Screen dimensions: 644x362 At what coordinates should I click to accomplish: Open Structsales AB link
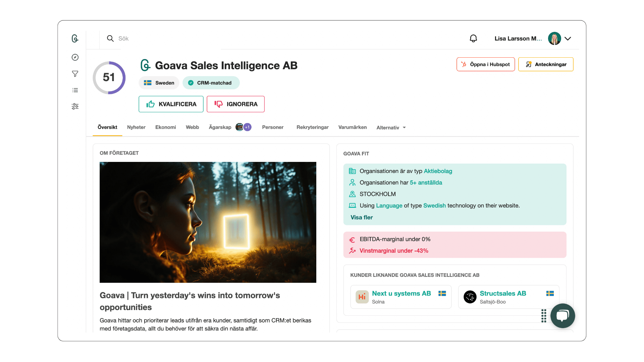503,294
